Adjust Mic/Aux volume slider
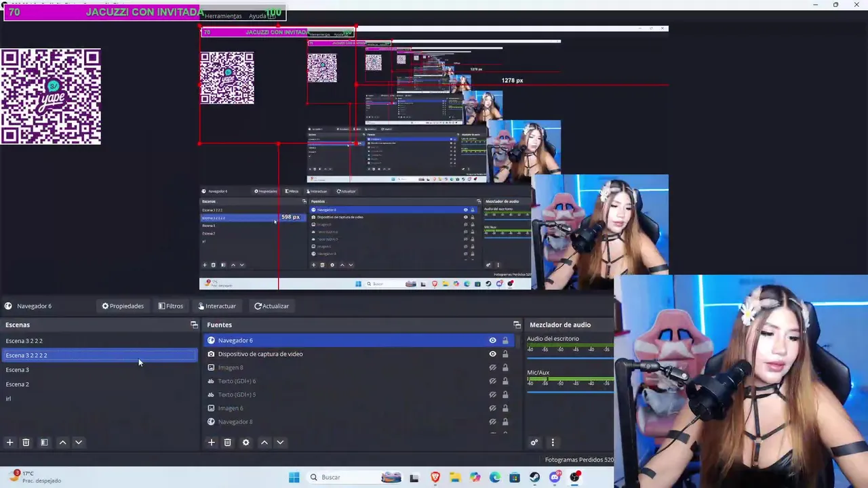Image resolution: width=868 pixels, height=488 pixels. [570, 392]
